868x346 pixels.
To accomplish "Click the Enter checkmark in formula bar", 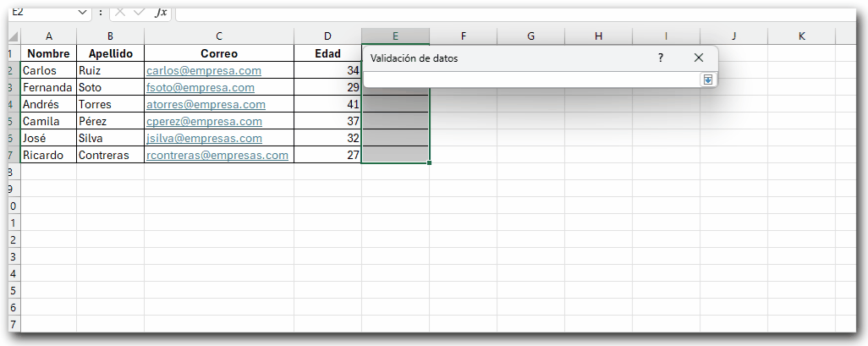I will pos(139,12).
